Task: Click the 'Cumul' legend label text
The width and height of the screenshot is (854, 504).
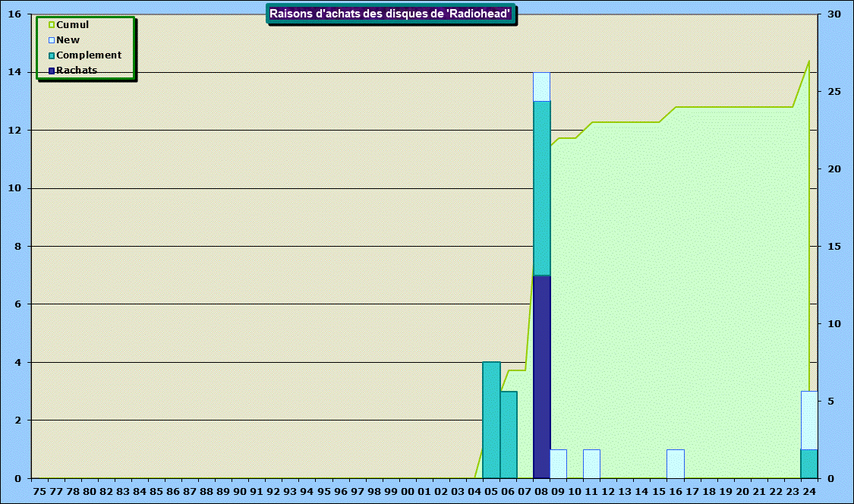Action: point(73,25)
